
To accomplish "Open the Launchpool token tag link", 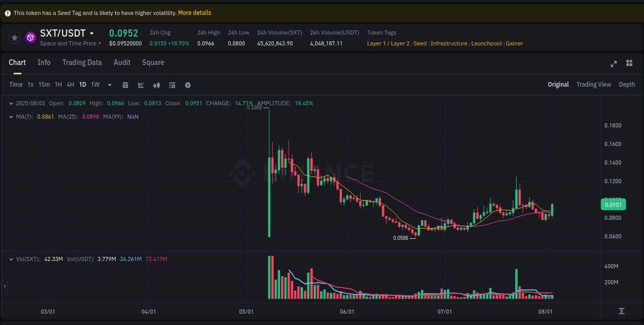I will pos(486,43).
